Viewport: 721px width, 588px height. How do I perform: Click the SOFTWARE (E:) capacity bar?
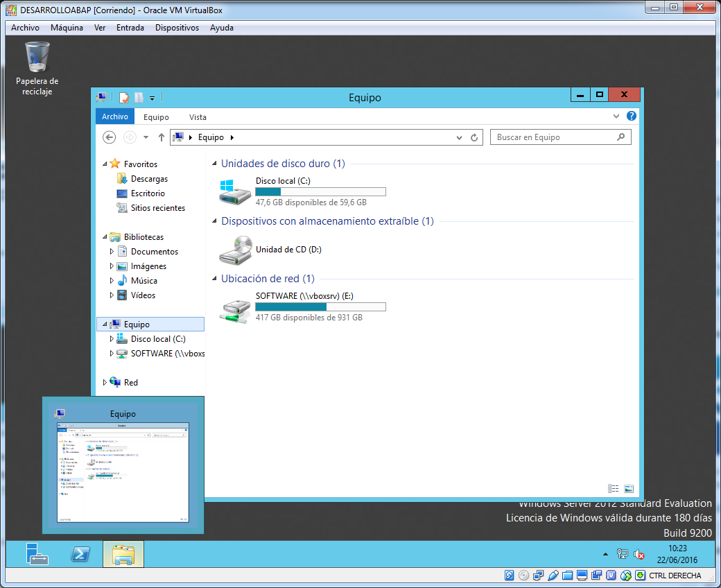320,306
